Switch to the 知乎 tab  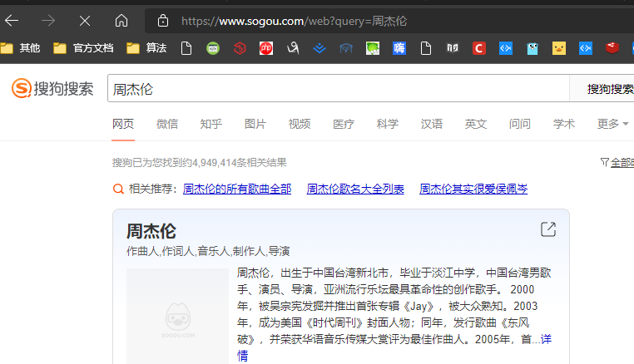point(211,124)
